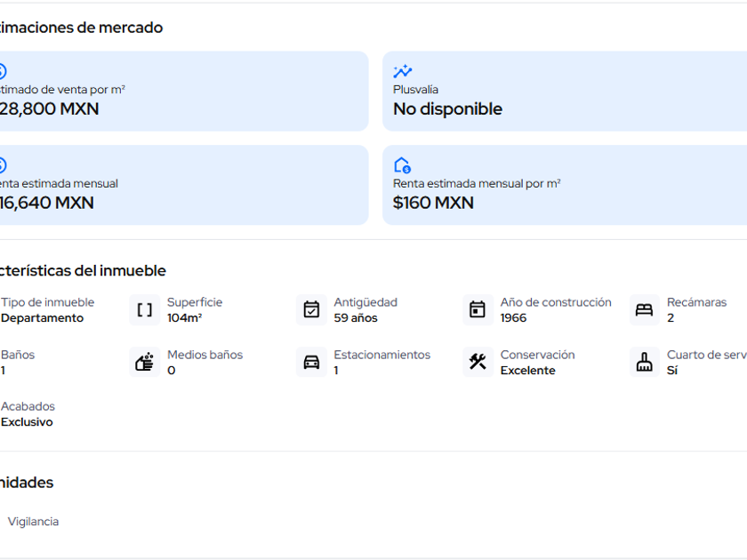Click the Medios baños handwash icon
Screen dimensions: 747x560
point(145,362)
